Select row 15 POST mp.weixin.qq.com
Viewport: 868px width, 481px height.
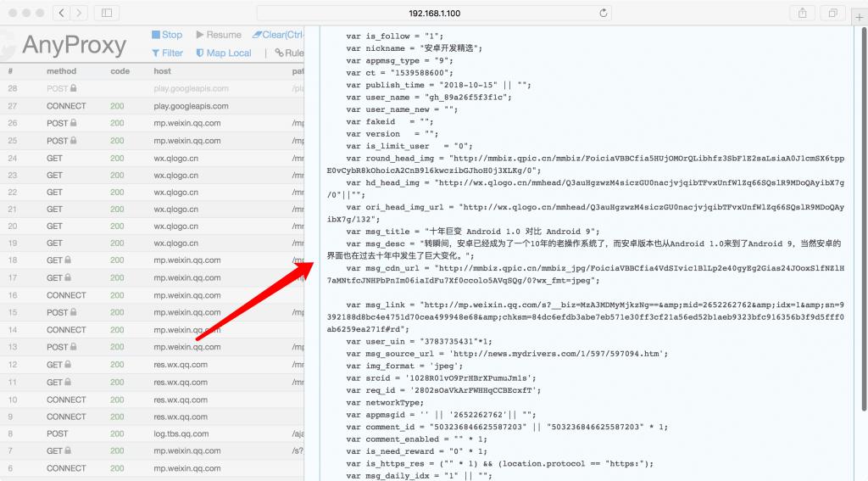coord(153,312)
